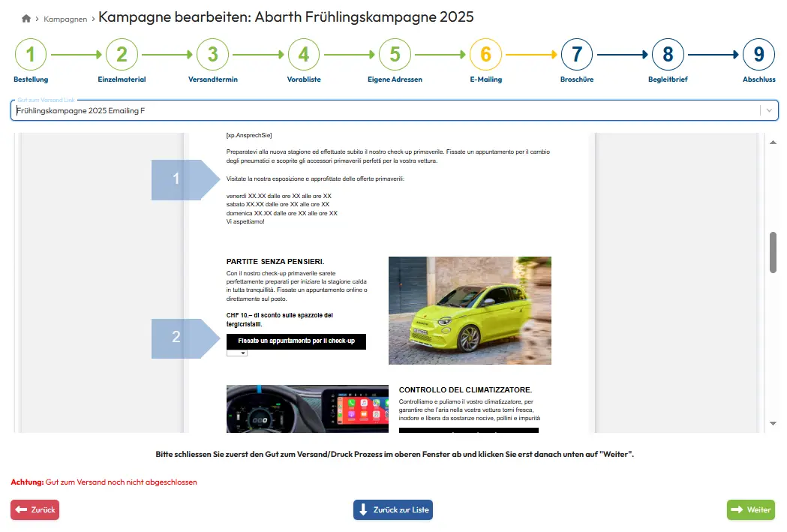This screenshot has height=532, width=787.
Task: Jump to step 2 Einzelmaterial
Action: click(x=122, y=54)
